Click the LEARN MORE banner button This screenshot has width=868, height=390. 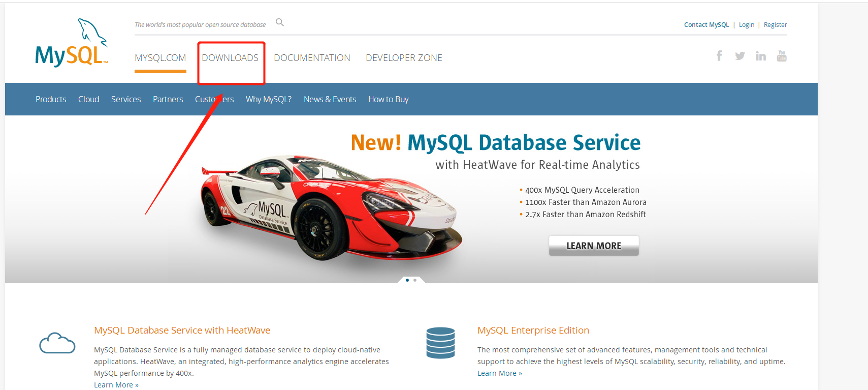(594, 246)
